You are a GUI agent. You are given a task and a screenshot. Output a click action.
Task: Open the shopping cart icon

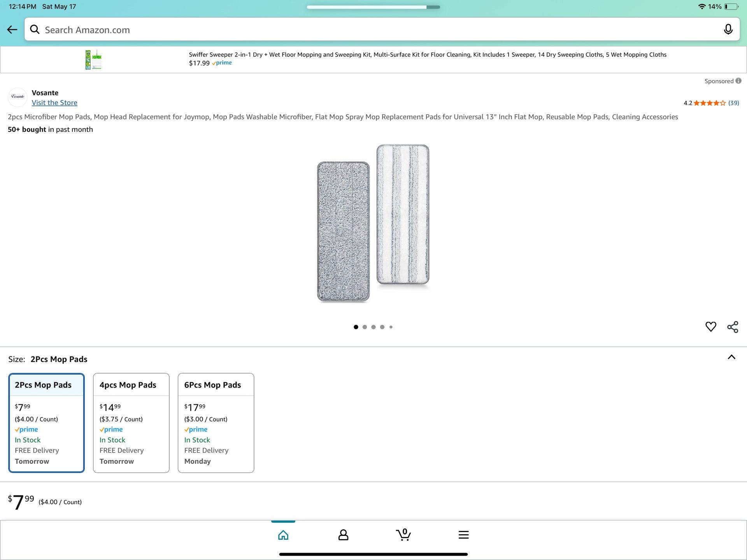[403, 535]
